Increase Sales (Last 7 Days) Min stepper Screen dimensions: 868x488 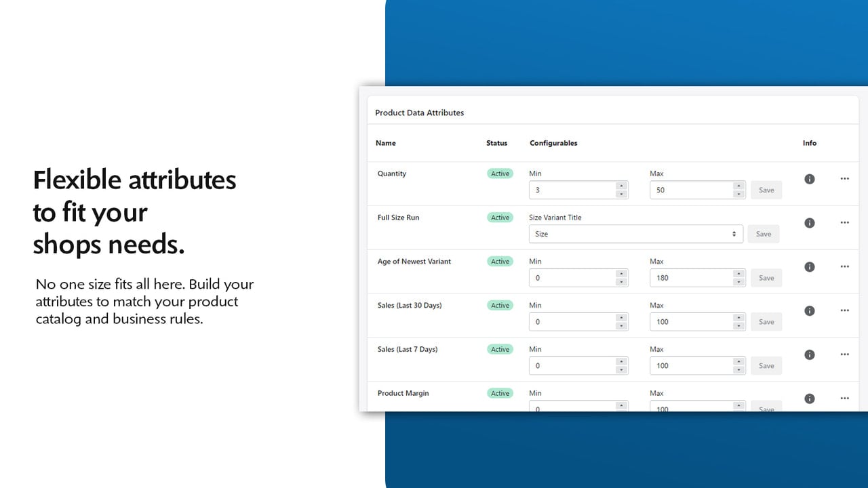pos(621,361)
